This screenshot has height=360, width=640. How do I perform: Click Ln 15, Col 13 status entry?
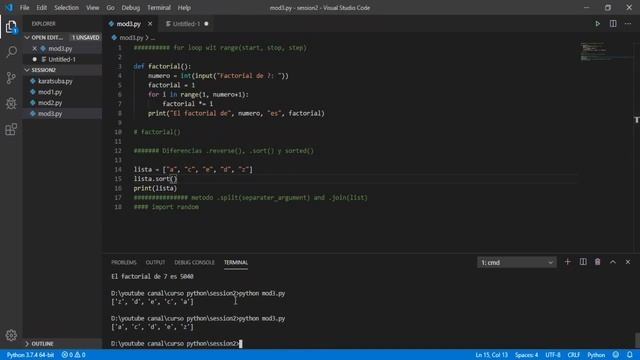click(x=491, y=355)
